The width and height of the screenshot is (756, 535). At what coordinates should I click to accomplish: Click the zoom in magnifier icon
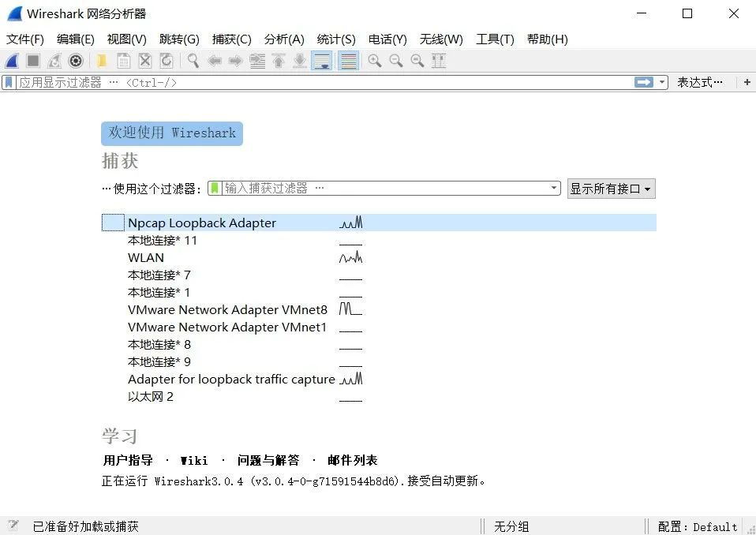(375, 61)
